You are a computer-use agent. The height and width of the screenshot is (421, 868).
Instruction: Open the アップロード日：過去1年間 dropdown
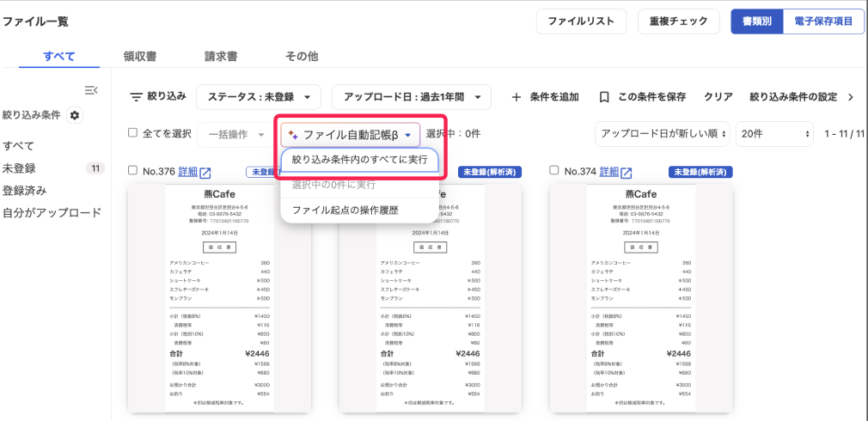point(412,97)
